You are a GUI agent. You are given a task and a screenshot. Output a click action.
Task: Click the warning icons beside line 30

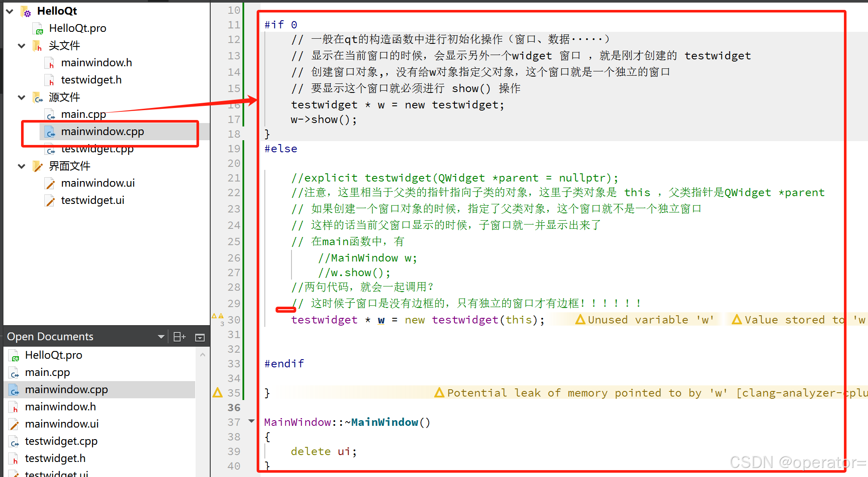point(218,316)
